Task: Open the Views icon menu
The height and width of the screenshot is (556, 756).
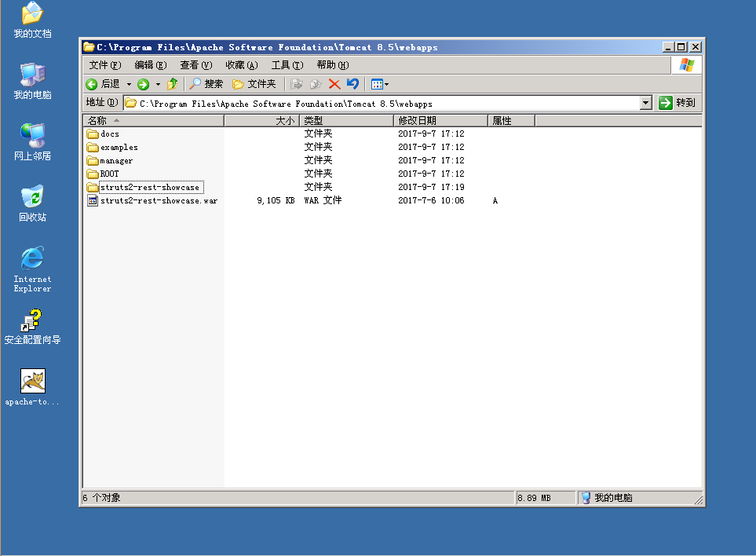Action: click(380, 84)
